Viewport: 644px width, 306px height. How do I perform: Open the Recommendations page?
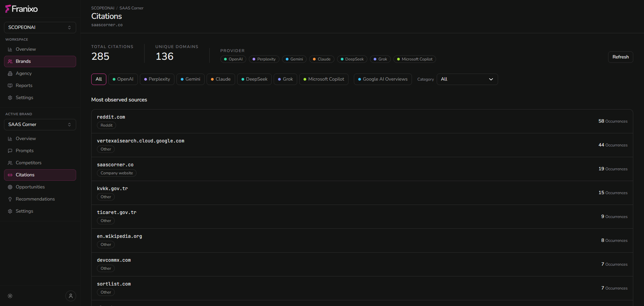click(40, 199)
